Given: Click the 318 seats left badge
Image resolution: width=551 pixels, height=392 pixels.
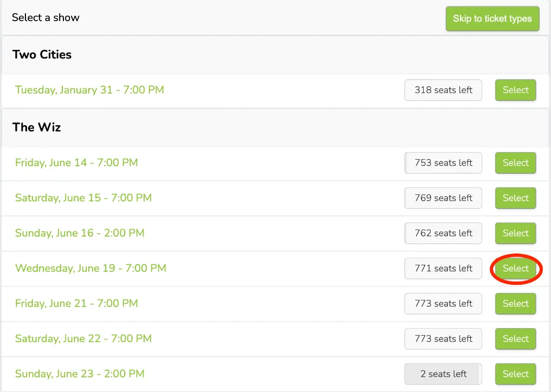Looking at the screenshot, I should (443, 90).
